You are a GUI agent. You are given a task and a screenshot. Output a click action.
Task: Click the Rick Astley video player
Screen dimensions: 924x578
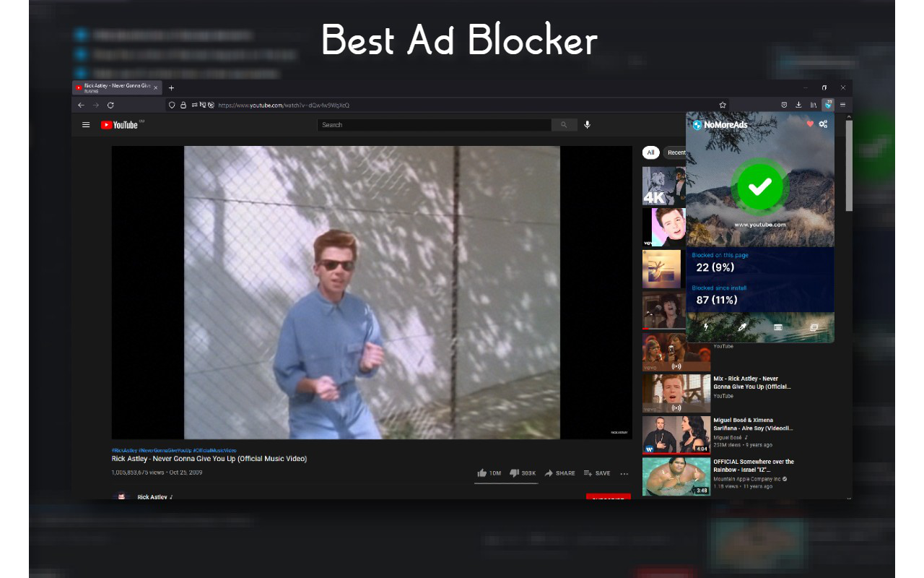(372, 293)
